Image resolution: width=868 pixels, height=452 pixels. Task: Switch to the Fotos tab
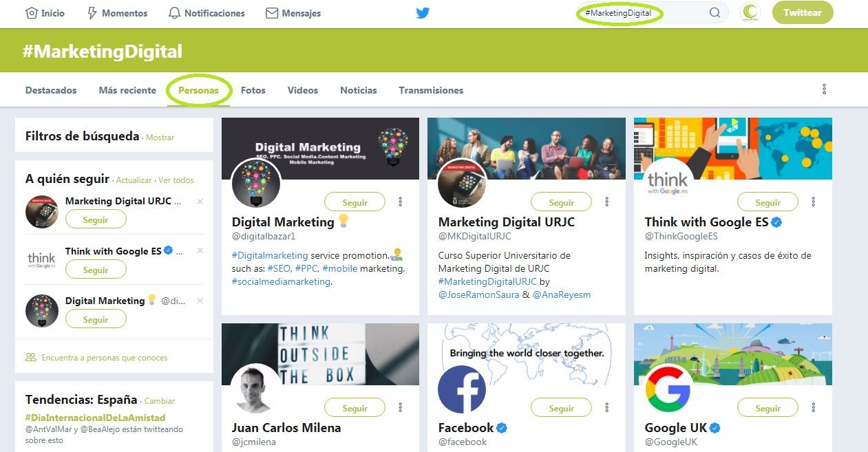coord(253,90)
